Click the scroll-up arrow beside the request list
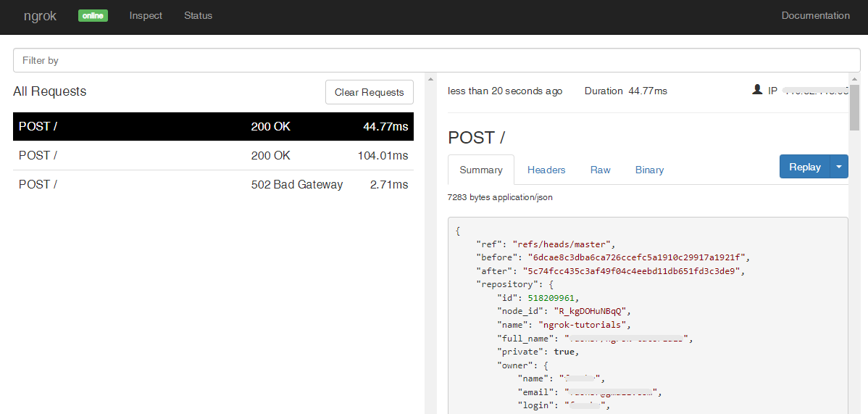The image size is (868, 414). [x=430, y=79]
